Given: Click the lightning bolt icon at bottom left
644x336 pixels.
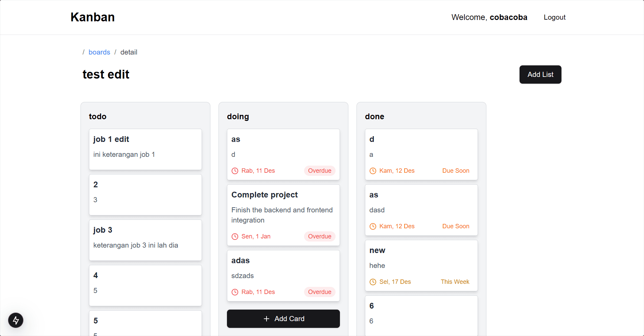Looking at the screenshot, I should click(16, 320).
